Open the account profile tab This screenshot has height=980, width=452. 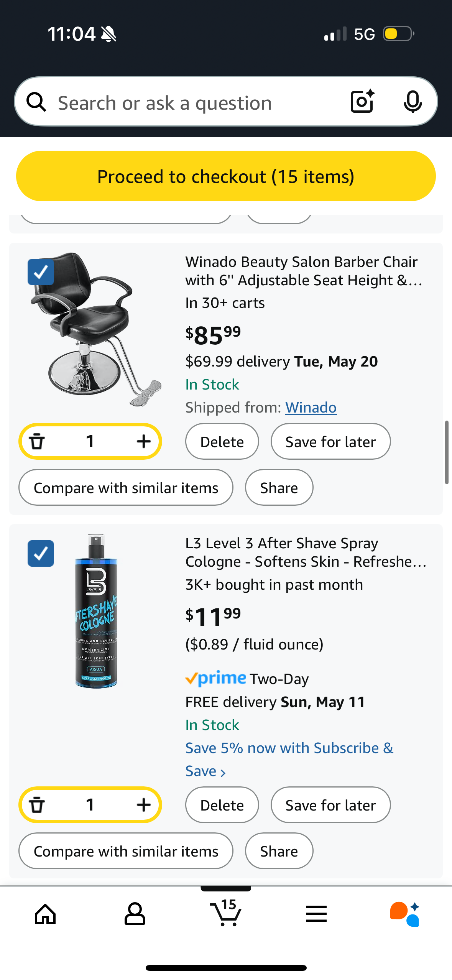(x=135, y=914)
